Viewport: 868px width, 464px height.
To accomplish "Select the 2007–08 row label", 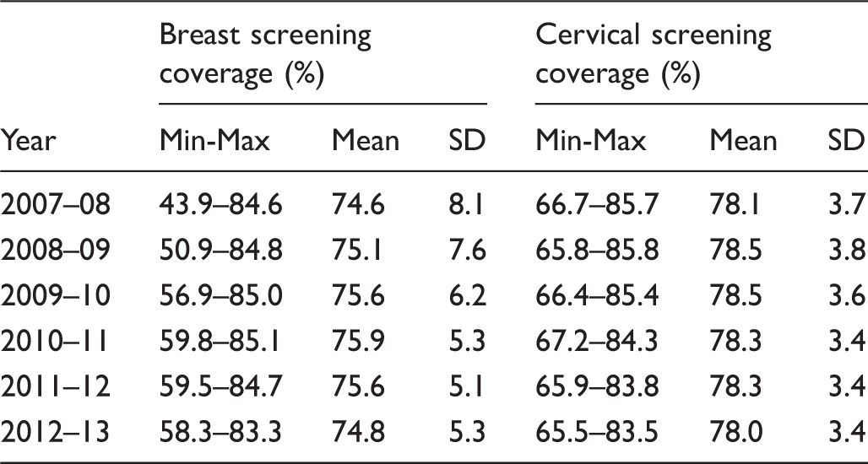I will coord(56,206).
